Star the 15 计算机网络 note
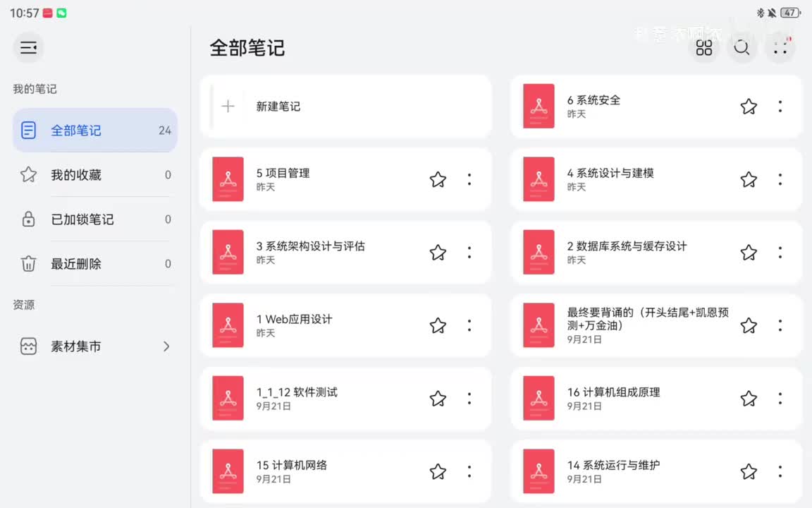Screen dimensions: 812x508 pyautogui.click(x=438, y=472)
